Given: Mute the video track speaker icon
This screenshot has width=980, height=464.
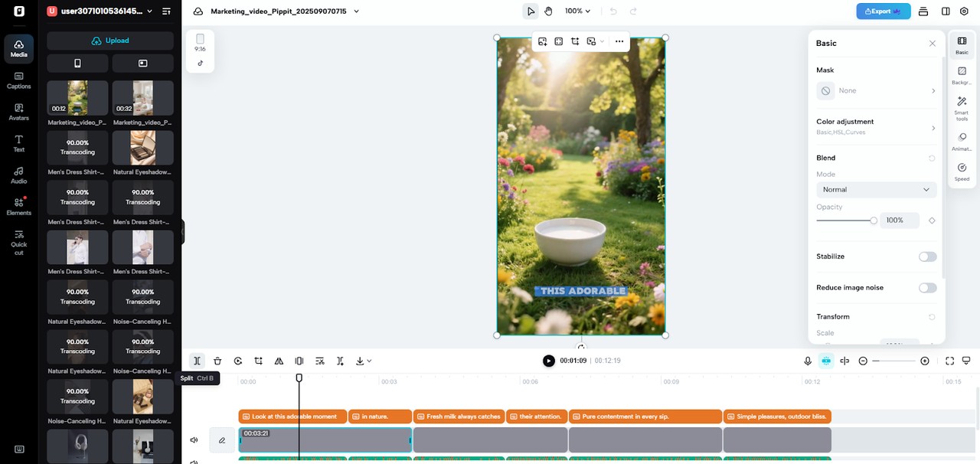Looking at the screenshot, I should click(x=194, y=440).
